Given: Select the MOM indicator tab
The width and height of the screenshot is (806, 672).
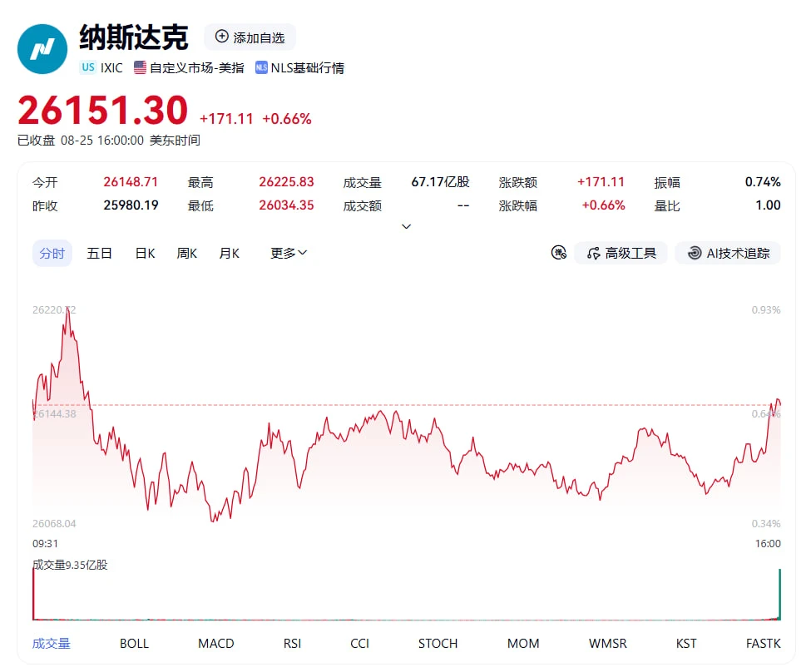Looking at the screenshot, I should pyautogui.click(x=523, y=643).
